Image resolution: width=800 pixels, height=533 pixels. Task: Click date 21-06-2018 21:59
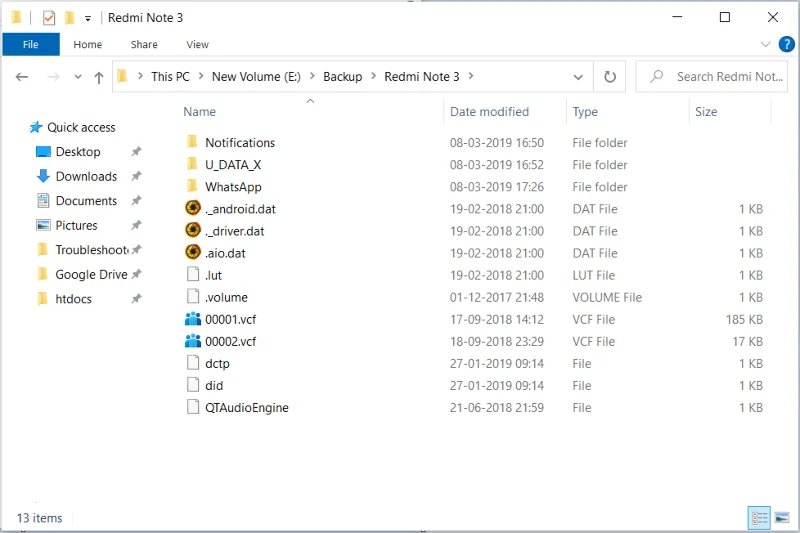click(497, 408)
